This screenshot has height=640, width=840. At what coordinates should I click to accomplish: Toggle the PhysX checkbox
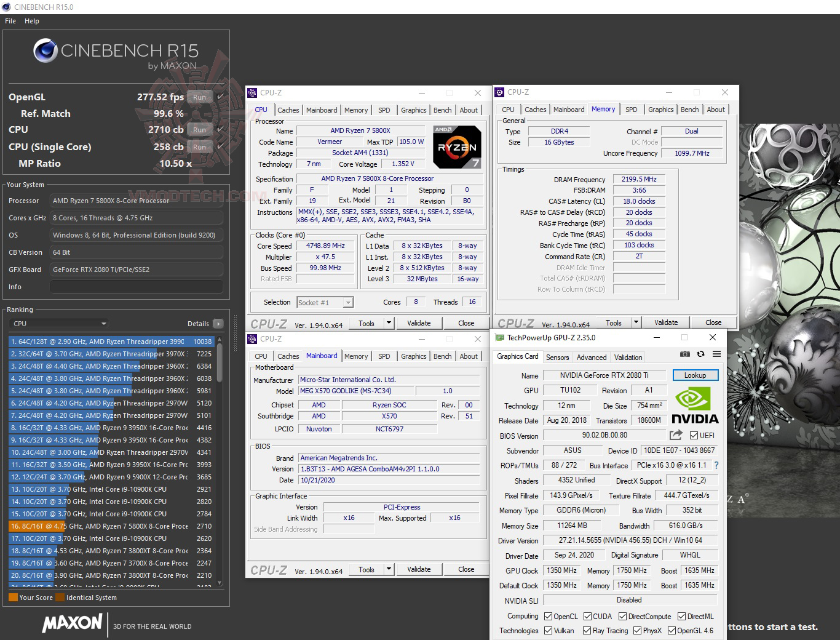pyautogui.click(x=637, y=631)
